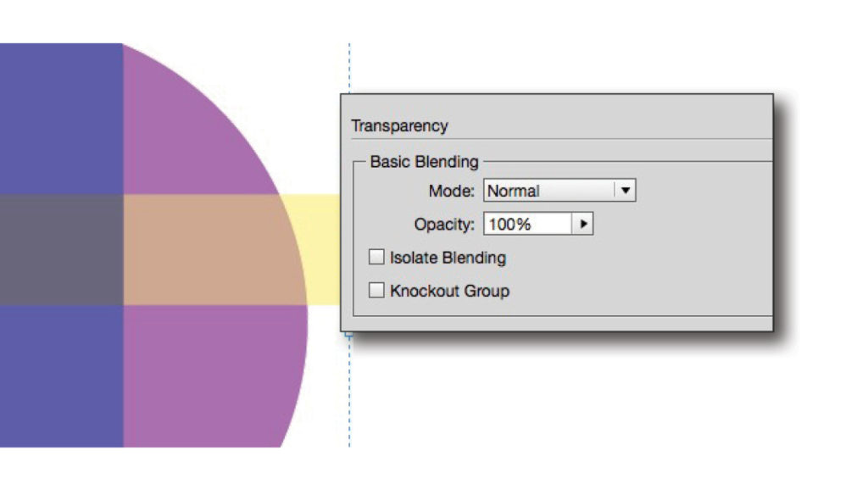Click the Mode label

(451, 192)
